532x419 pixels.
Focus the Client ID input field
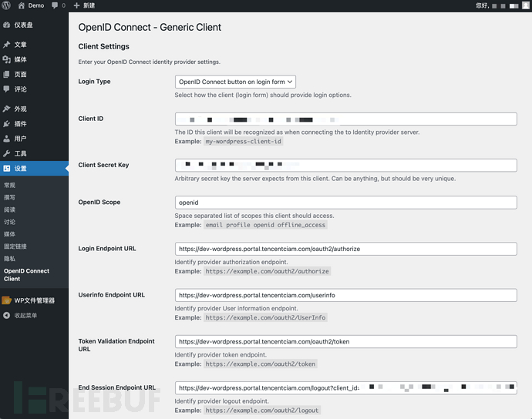pos(345,119)
